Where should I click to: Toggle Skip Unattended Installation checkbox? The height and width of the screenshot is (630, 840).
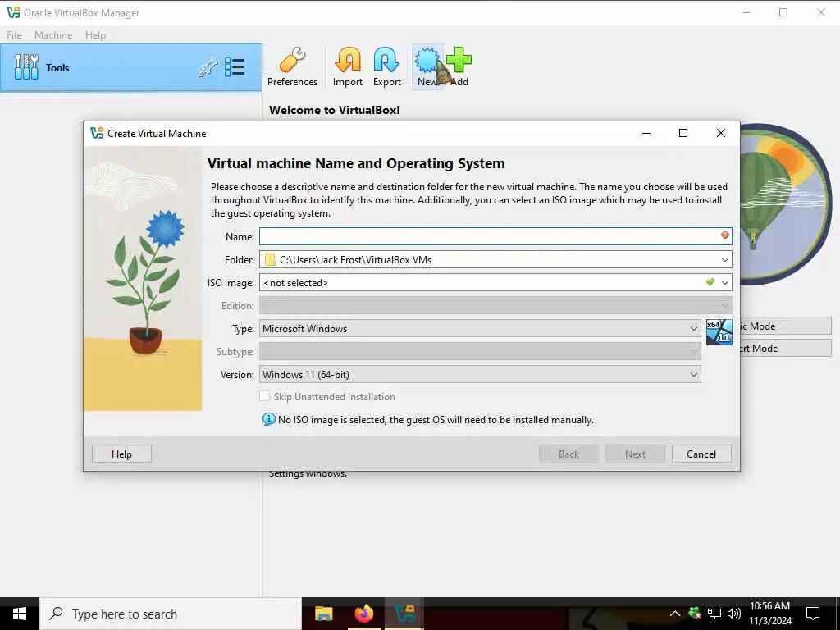tap(265, 396)
